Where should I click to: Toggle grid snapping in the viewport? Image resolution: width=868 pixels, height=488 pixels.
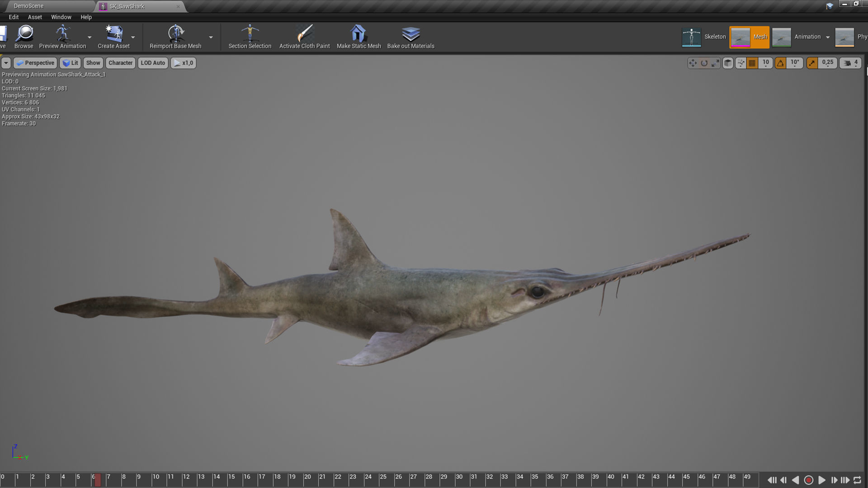(x=752, y=63)
